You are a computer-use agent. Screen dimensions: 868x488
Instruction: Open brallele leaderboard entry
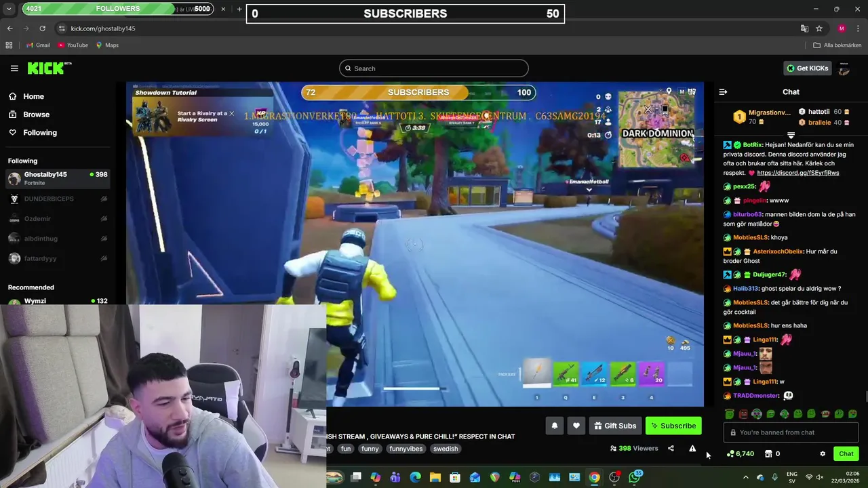(824, 123)
